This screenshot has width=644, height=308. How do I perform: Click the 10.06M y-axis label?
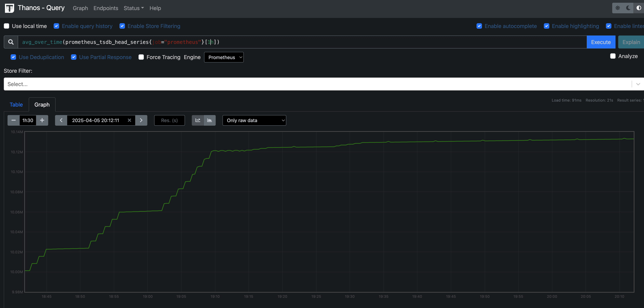coord(17,212)
